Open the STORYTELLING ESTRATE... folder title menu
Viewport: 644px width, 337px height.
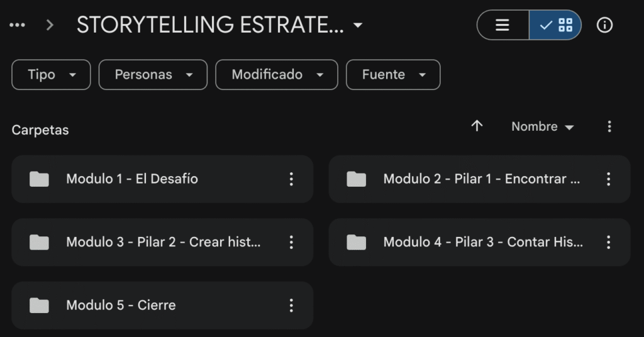click(219, 25)
